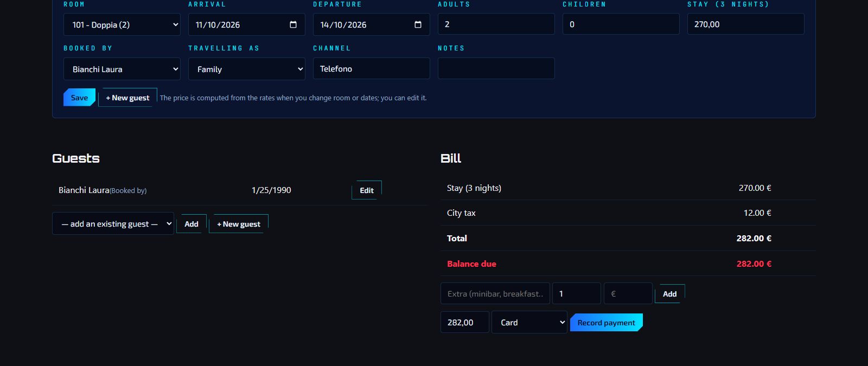Click the empty Notes field
The width and height of the screenshot is (868, 366).
496,68
